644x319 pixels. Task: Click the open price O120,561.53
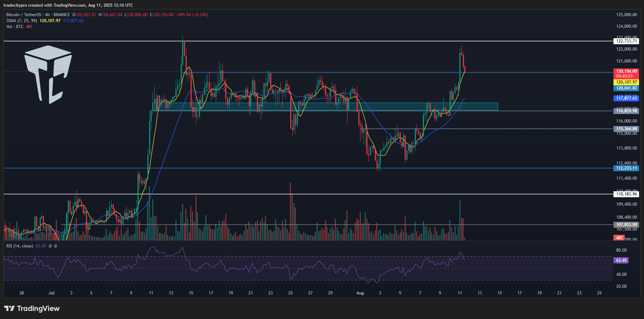click(x=84, y=15)
